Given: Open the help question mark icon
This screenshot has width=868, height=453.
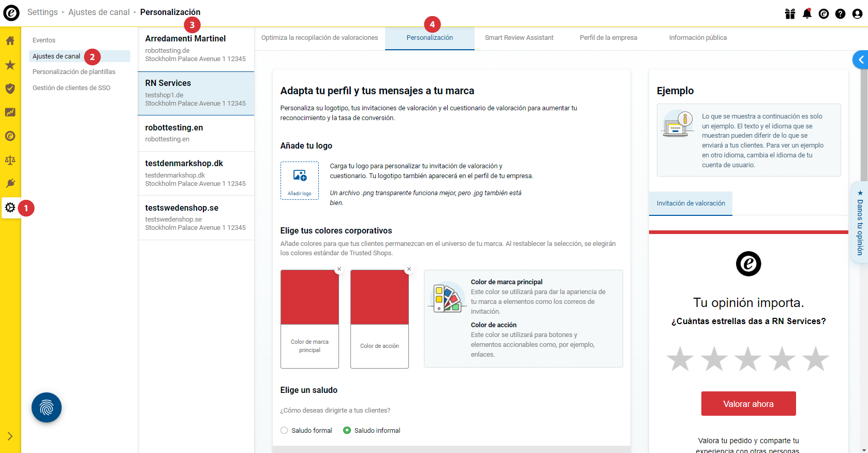Looking at the screenshot, I should tap(841, 14).
